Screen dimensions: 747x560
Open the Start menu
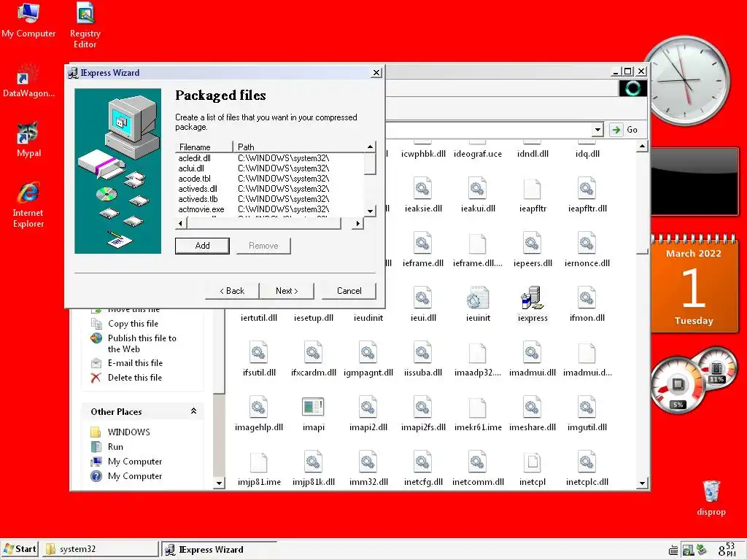[x=20, y=549]
